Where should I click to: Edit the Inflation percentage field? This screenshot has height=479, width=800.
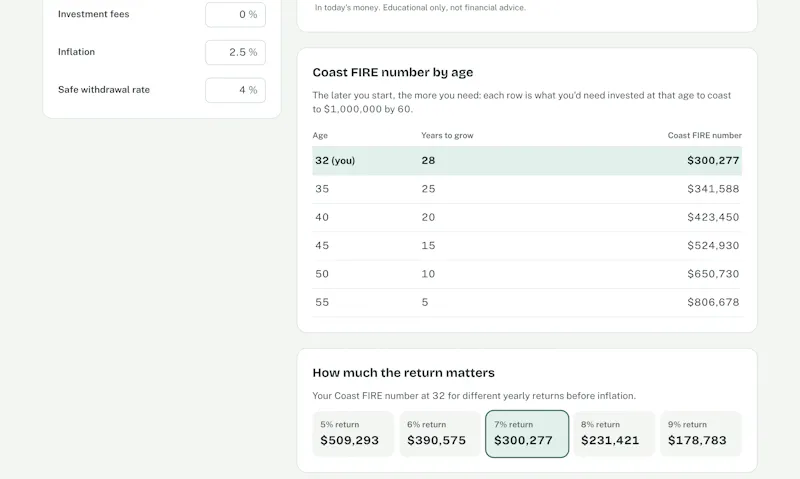[x=235, y=52]
